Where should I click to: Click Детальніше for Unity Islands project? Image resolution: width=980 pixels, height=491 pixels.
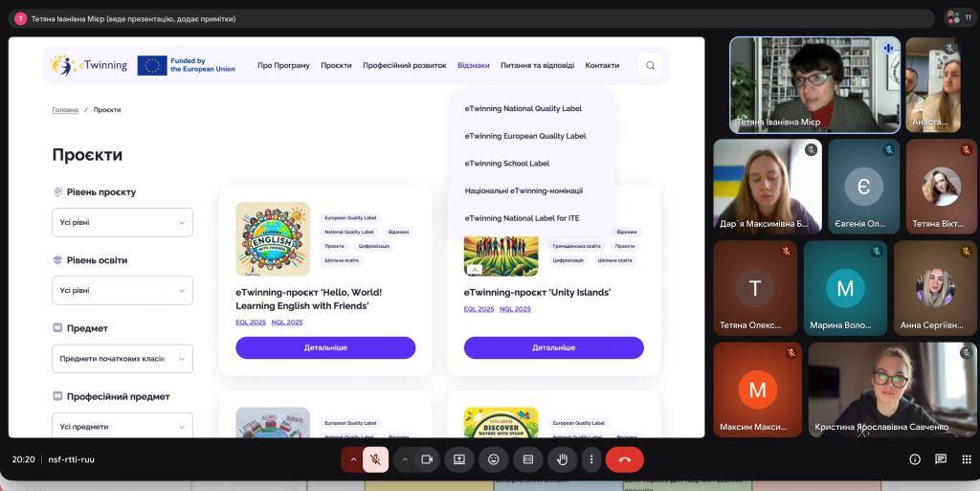554,347
